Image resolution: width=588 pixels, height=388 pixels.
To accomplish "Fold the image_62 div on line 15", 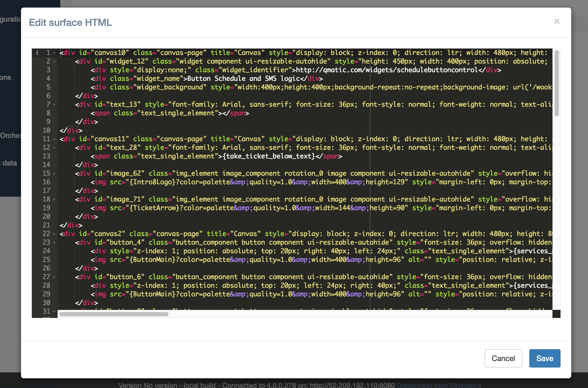I will pyautogui.click(x=54, y=174).
